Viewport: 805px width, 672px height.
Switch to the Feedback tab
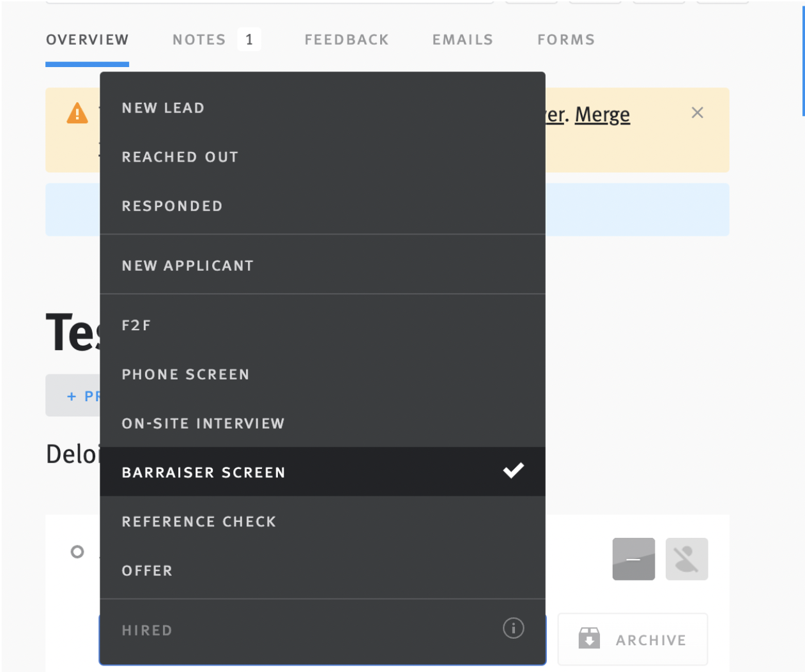pyautogui.click(x=346, y=39)
